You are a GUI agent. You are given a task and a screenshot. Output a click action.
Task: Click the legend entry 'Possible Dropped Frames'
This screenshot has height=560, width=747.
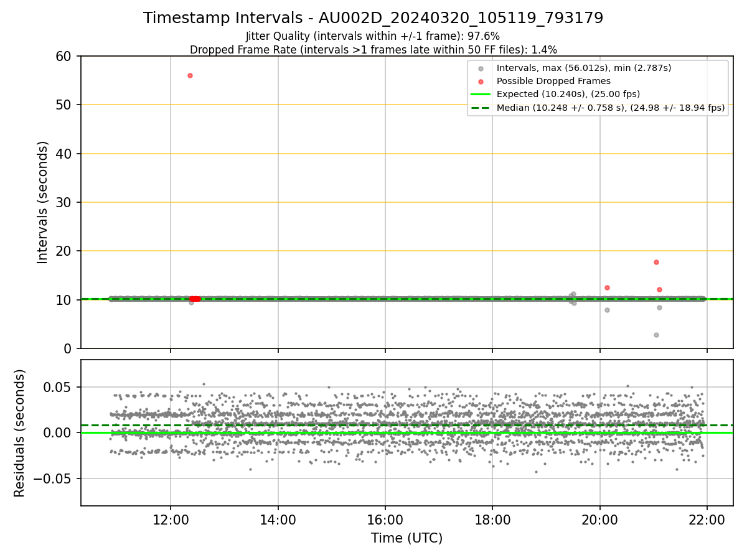[x=553, y=81]
